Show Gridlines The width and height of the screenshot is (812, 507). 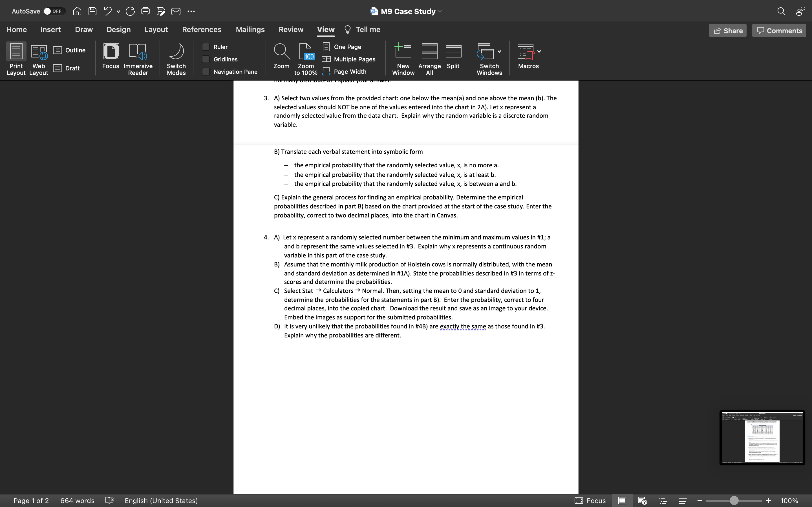206,59
